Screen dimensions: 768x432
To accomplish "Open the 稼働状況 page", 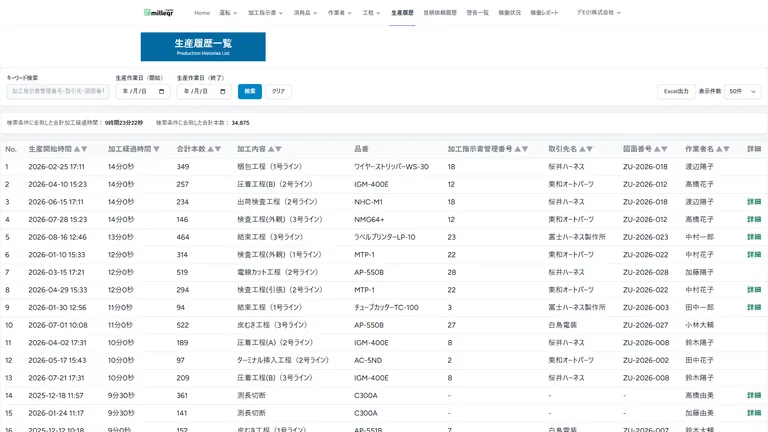I will click(510, 13).
